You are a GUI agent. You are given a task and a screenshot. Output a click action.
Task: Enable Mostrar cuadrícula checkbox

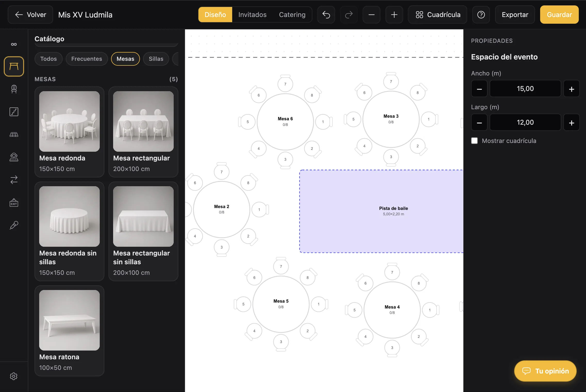coord(474,141)
